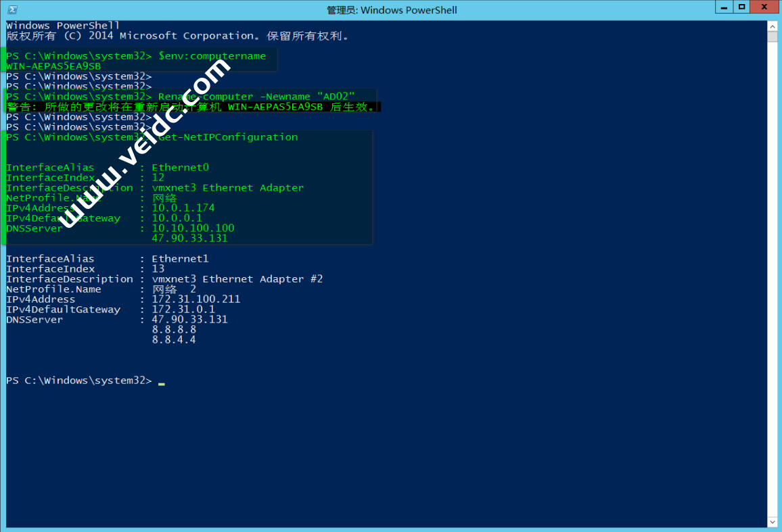Place cursor at the active PowerShell prompt
The height and width of the screenshot is (532, 782).
coord(161,381)
